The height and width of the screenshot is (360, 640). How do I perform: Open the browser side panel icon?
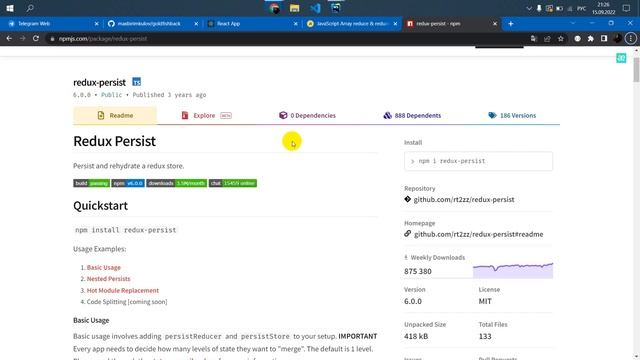point(604,39)
